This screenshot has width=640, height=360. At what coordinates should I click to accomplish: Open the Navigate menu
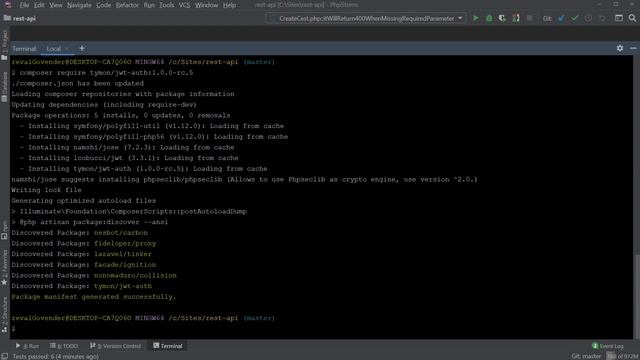79,5
